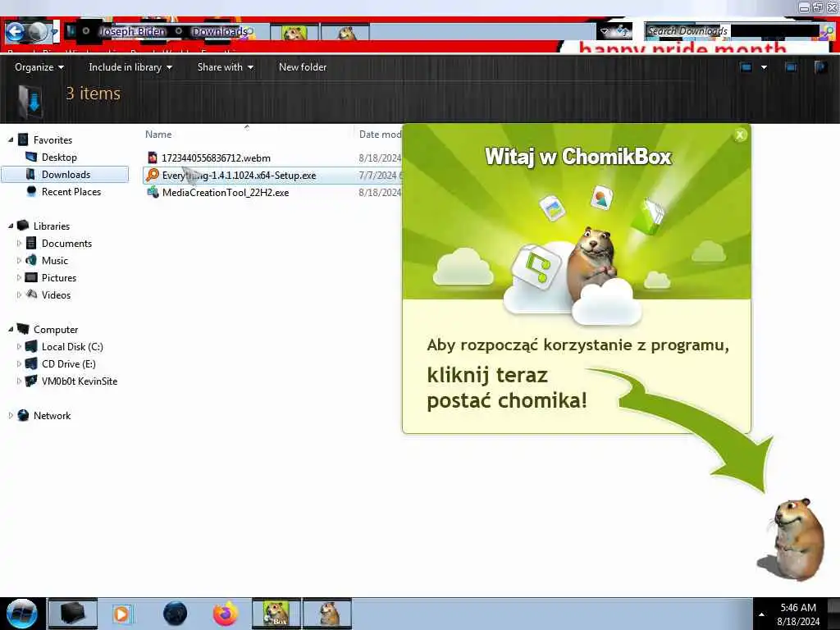Click the Forward navigation arrow
The height and width of the screenshot is (630, 840).
pos(38,32)
